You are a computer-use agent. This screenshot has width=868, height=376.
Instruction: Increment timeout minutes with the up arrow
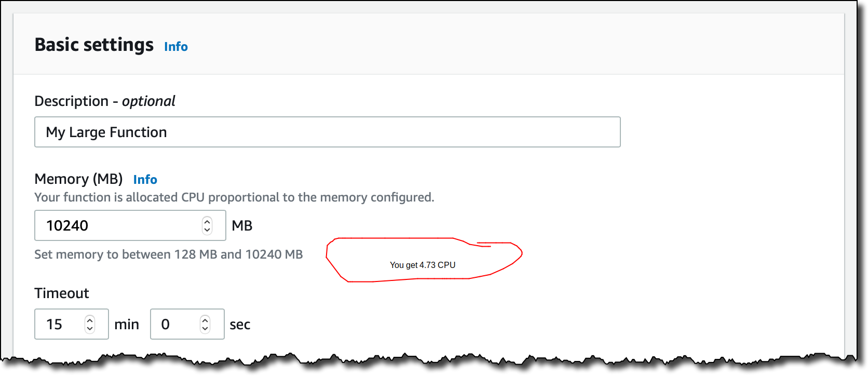[90, 320]
